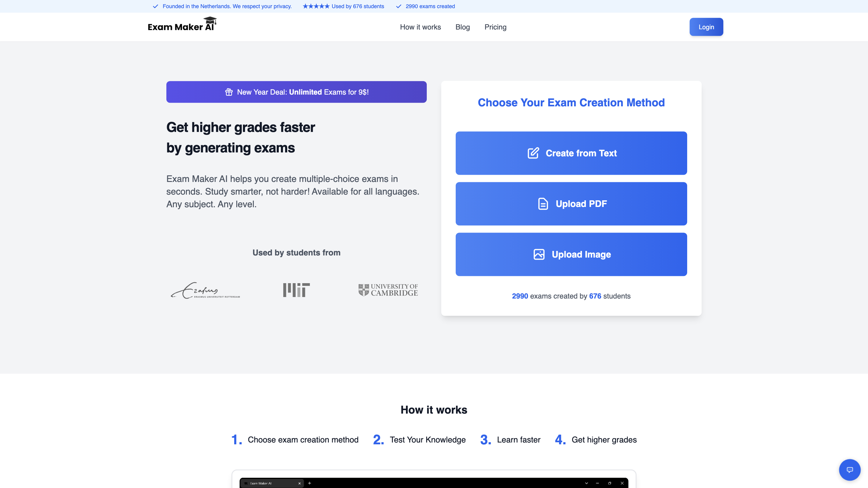
Task: Click the New Year Deal banner
Action: pyautogui.click(x=296, y=92)
